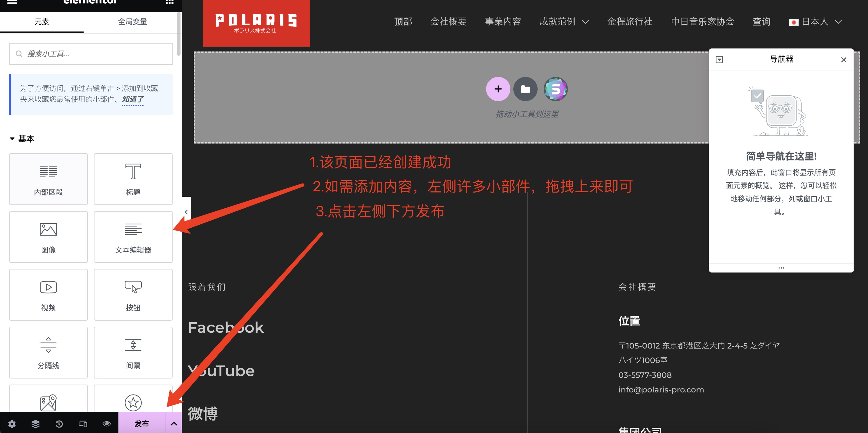Open 会社概要 navigation menu item
The image size is (868, 433).
click(x=448, y=22)
